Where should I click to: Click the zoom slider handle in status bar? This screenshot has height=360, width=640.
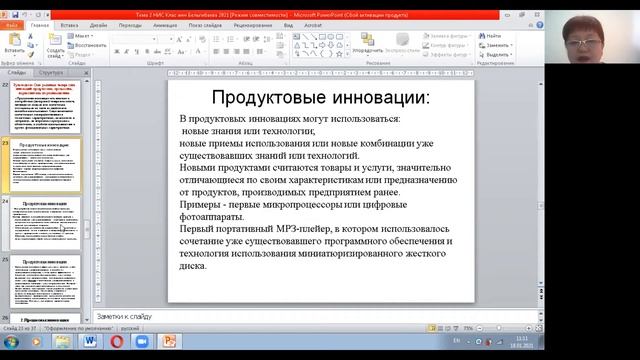[499, 328]
